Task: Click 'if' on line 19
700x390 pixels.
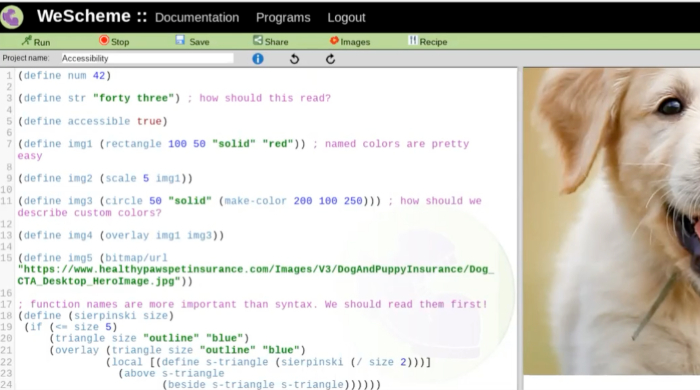Action: tap(36, 327)
